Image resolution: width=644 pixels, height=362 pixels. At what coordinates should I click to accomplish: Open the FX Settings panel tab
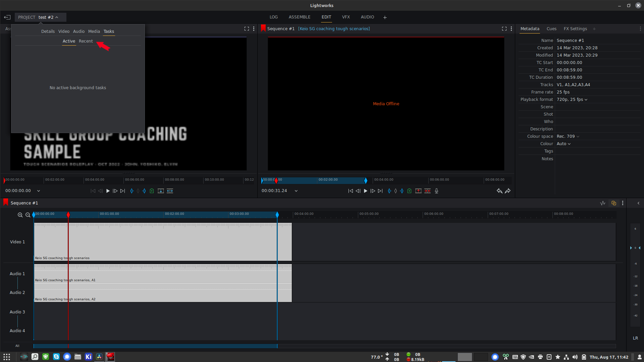tap(575, 29)
